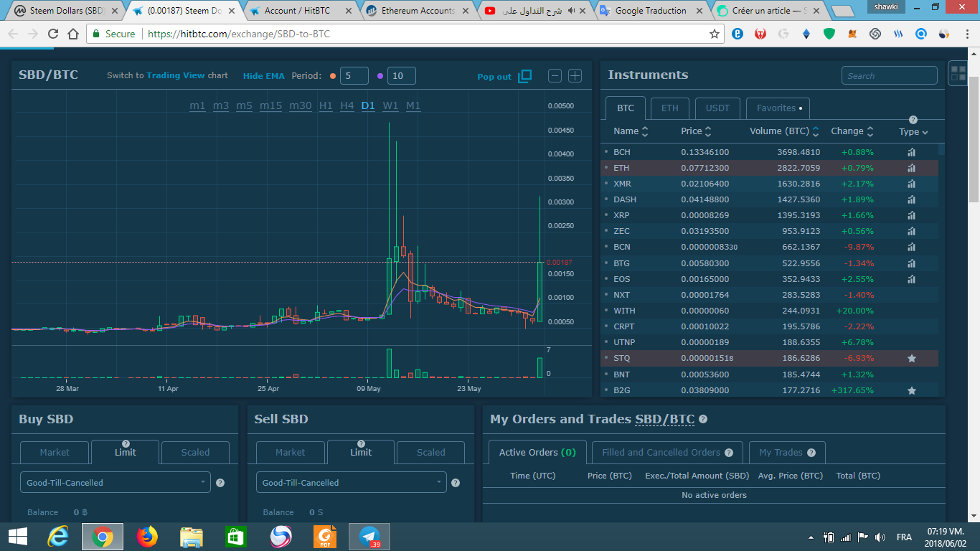Click the Instruments search field
Viewport: 980px width, 551px height.
[890, 75]
